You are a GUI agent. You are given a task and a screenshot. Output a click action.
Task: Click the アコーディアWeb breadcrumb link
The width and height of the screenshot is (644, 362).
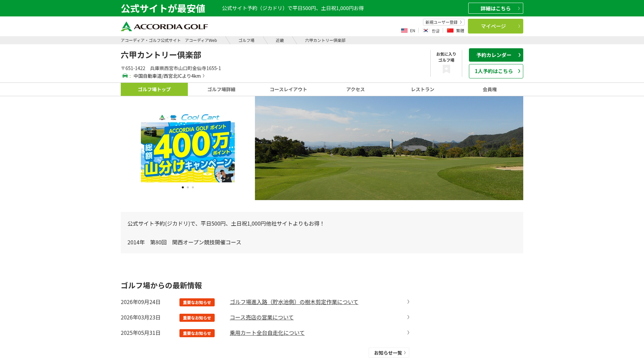[169, 40]
